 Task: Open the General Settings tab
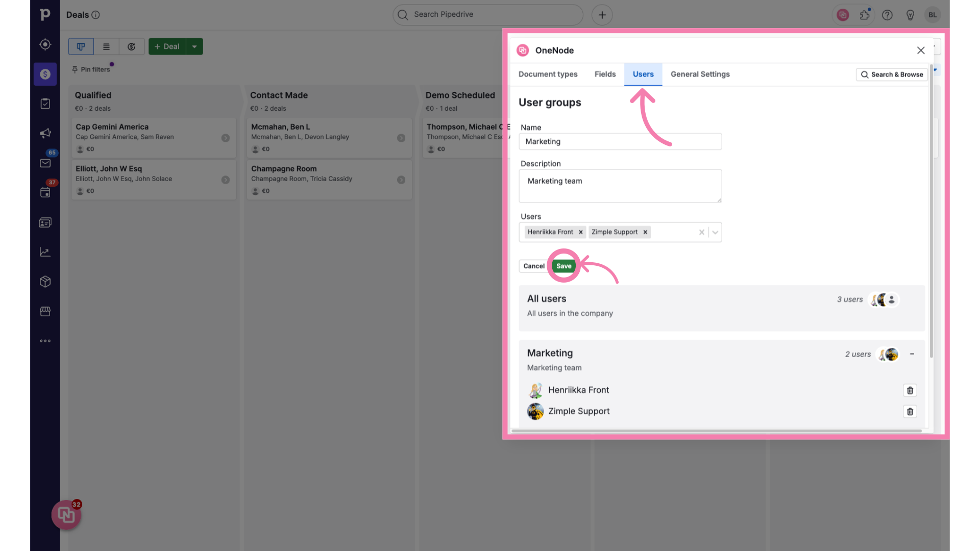pyautogui.click(x=700, y=74)
